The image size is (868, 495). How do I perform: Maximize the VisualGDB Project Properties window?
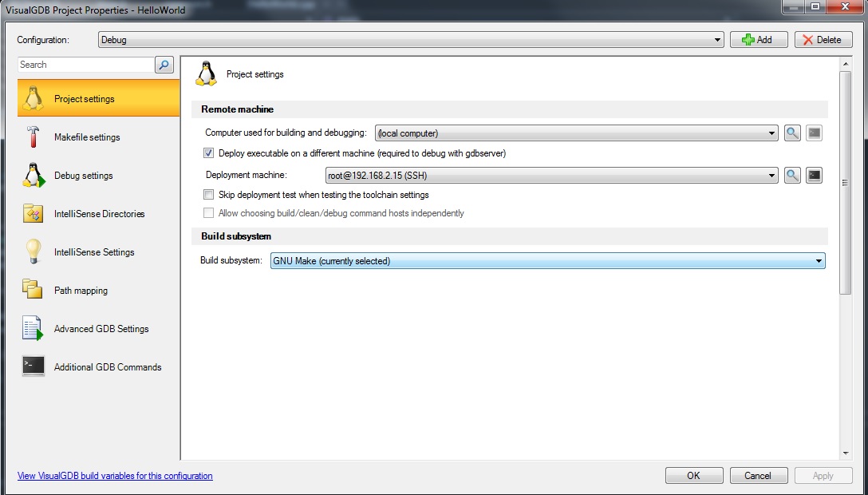point(815,7)
